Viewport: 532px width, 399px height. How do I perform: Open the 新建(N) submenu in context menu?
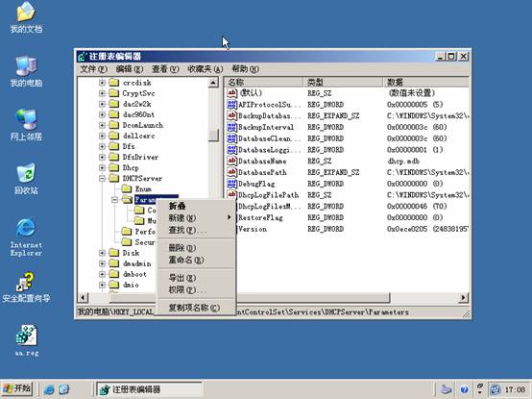pos(196,217)
